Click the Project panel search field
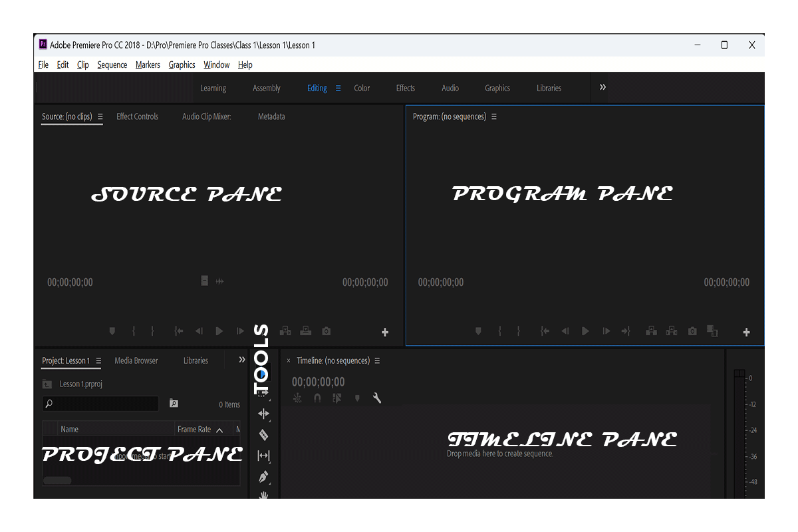 [x=100, y=404]
